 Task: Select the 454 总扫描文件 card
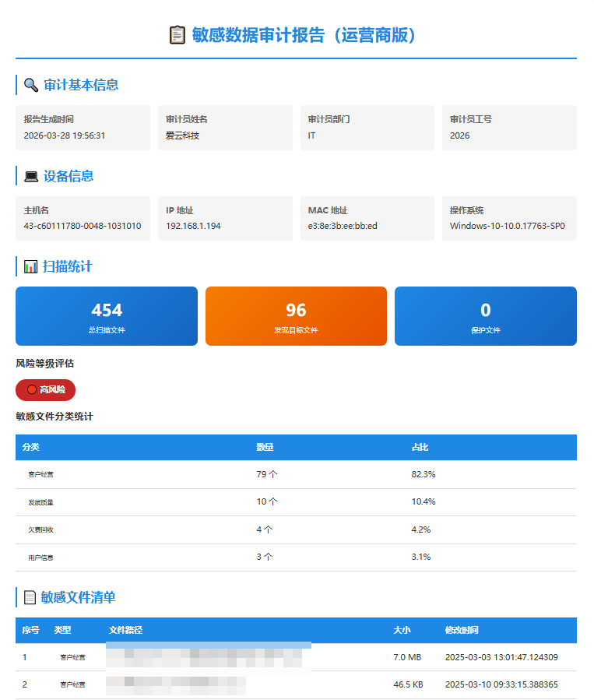pyautogui.click(x=107, y=316)
